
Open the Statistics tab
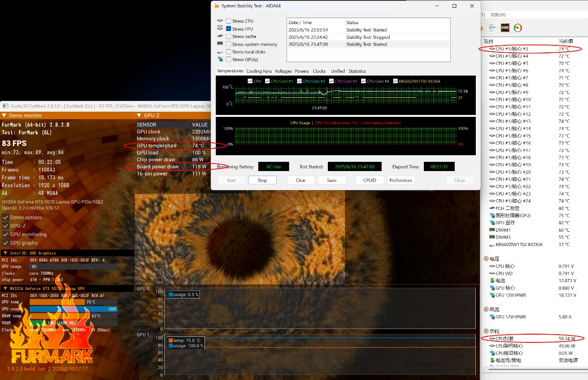click(x=357, y=71)
